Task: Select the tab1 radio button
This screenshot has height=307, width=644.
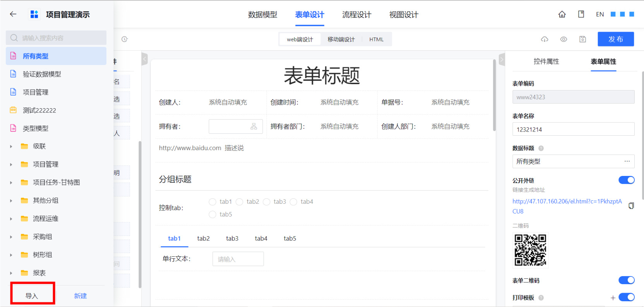Action: (212, 202)
